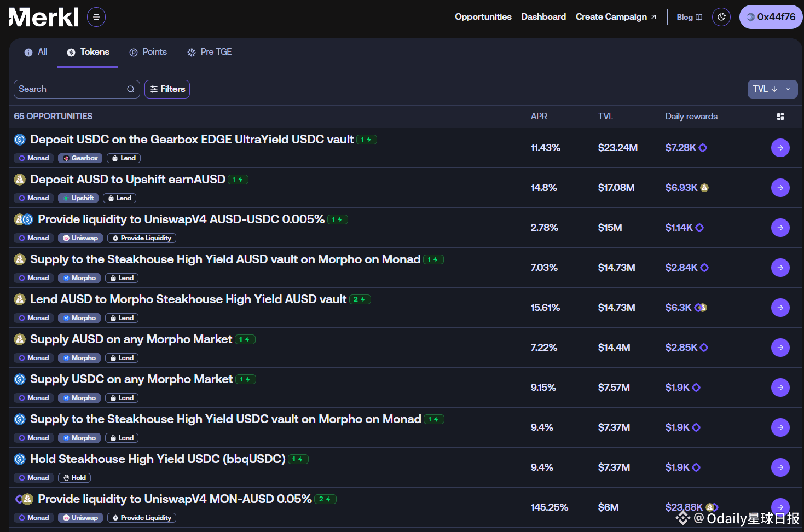The image size is (804, 532).
Task: Click into the Search input field
Action: [70, 89]
